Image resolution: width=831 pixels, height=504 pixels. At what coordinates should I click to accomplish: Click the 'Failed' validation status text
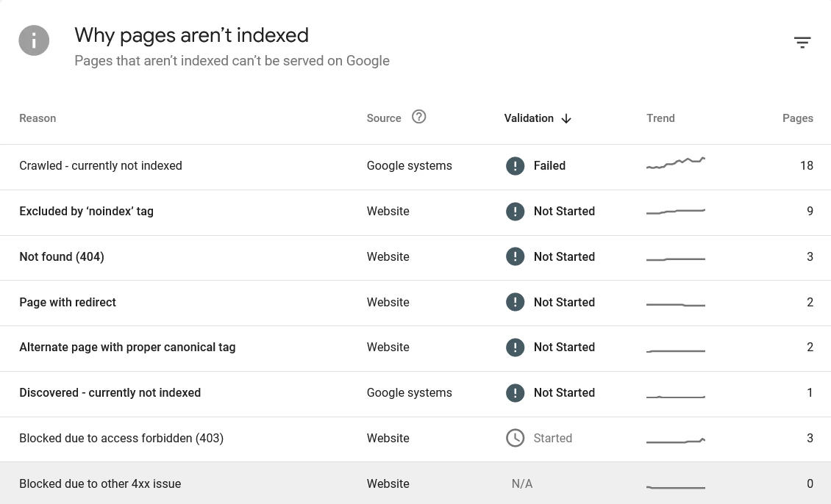pyautogui.click(x=549, y=166)
